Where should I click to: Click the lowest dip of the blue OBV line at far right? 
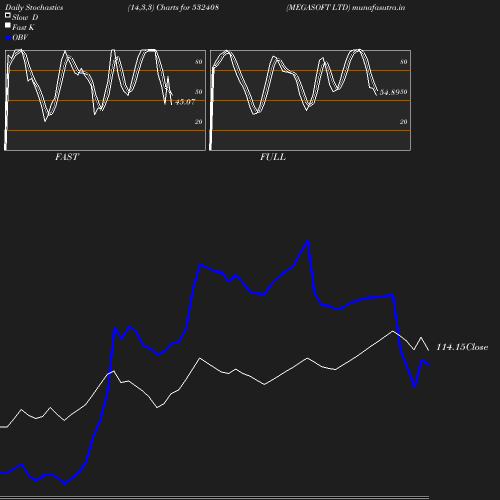pos(414,386)
